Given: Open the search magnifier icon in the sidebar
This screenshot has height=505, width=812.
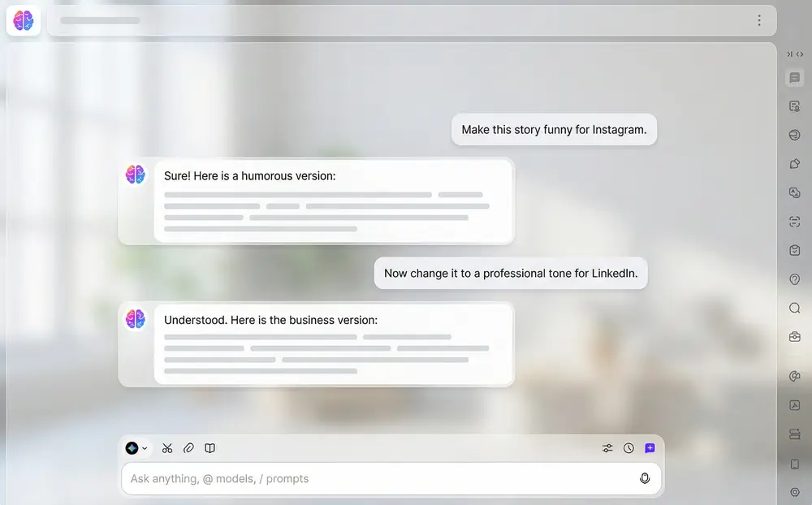Looking at the screenshot, I should pos(794,309).
